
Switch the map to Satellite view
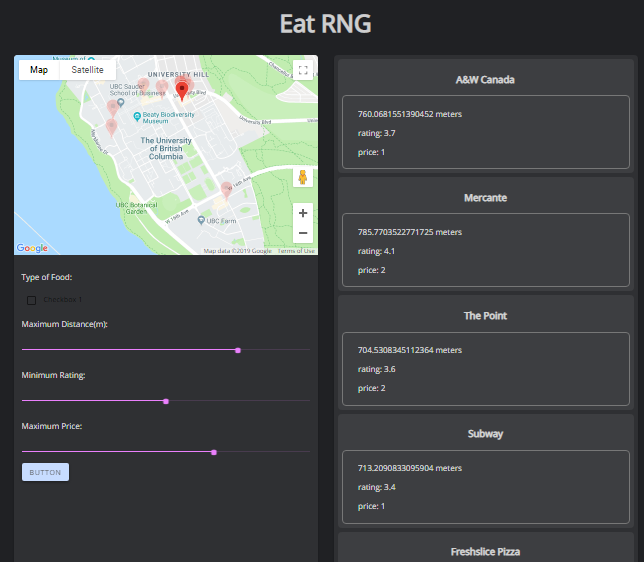click(87, 70)
